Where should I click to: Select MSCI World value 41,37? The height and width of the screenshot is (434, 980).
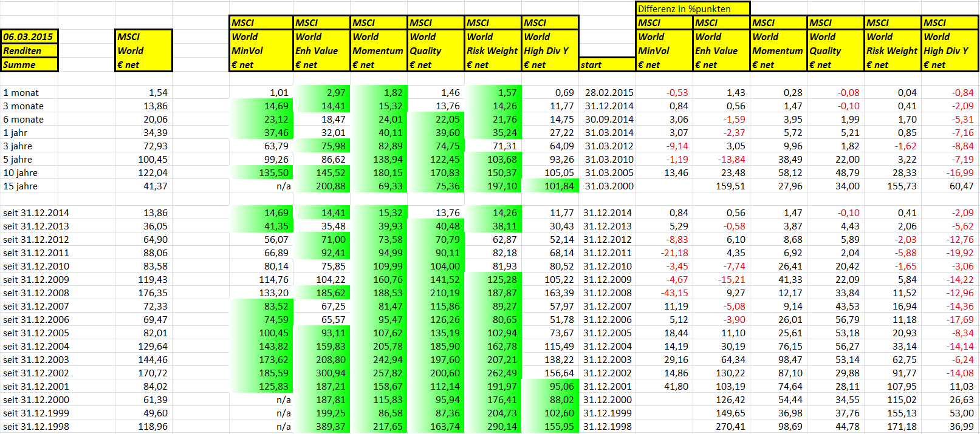pyautogui.click(x=156, y=186)
